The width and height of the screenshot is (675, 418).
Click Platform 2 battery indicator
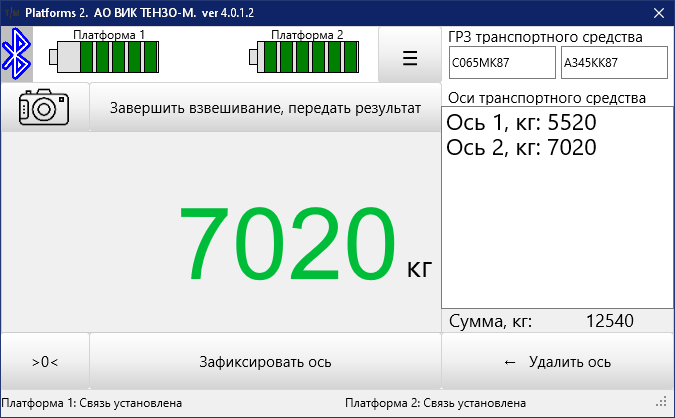click(x=307, y=55)
